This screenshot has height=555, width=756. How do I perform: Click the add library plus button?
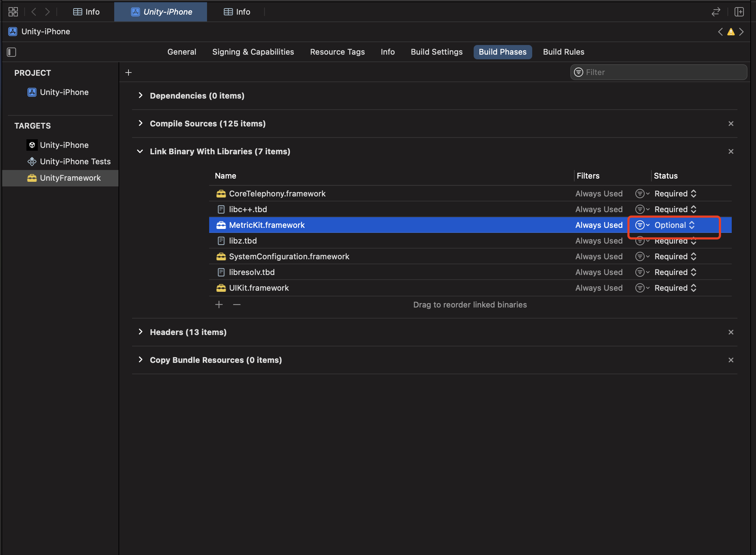pyautogui.click(x=219, y=305)
